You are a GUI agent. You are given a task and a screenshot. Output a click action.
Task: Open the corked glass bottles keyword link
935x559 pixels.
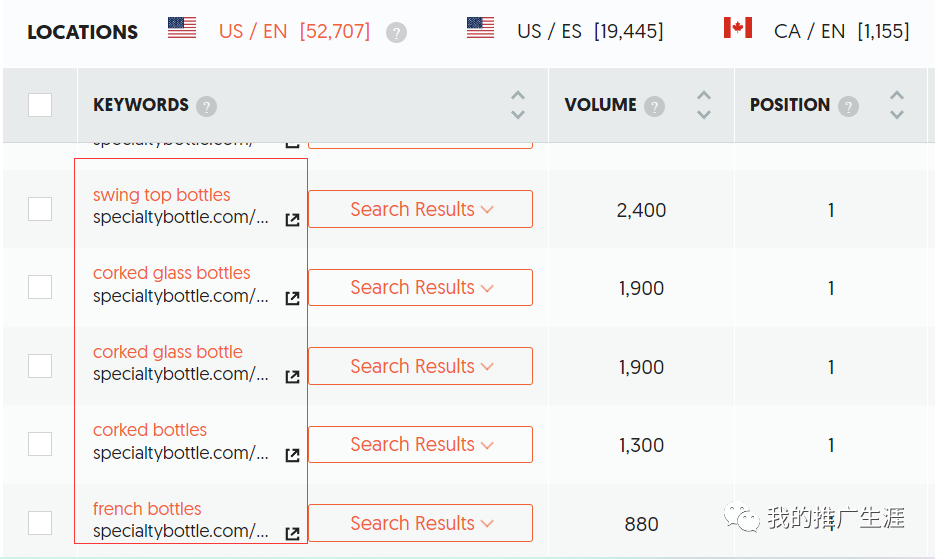point(171,273)
